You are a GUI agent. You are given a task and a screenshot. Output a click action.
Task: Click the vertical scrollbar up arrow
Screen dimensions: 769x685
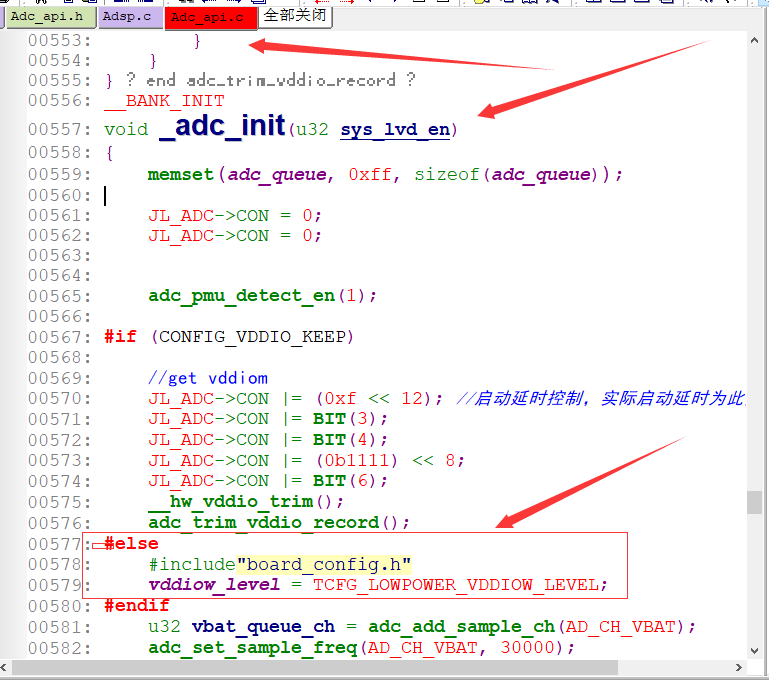coord(754,41)
